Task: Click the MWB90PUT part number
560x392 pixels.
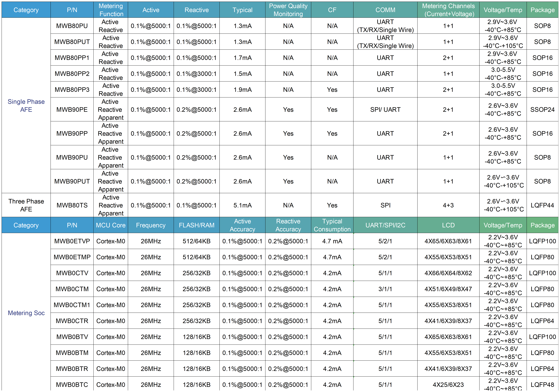Action: (x=72, y=181)
